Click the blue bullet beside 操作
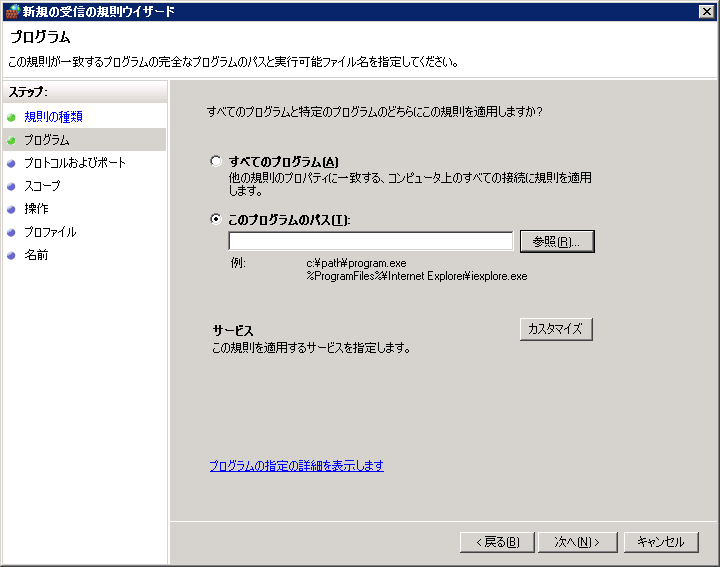 coord(12,209)
